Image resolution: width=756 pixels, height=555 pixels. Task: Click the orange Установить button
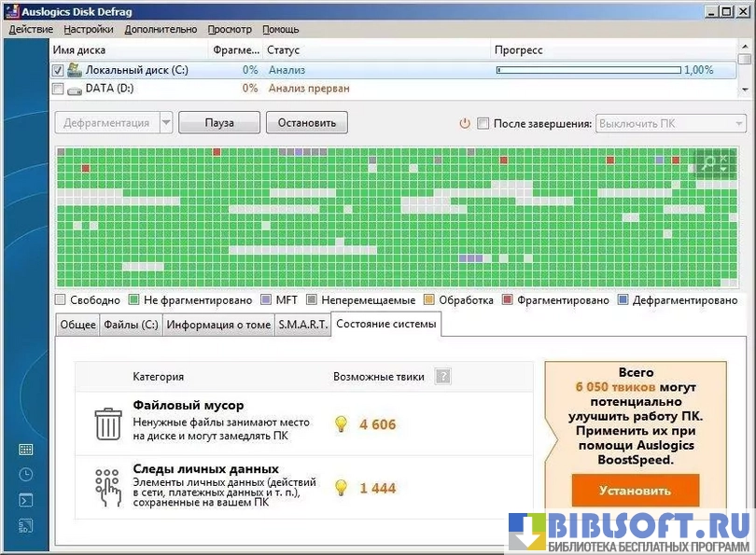tap(635, 490)
